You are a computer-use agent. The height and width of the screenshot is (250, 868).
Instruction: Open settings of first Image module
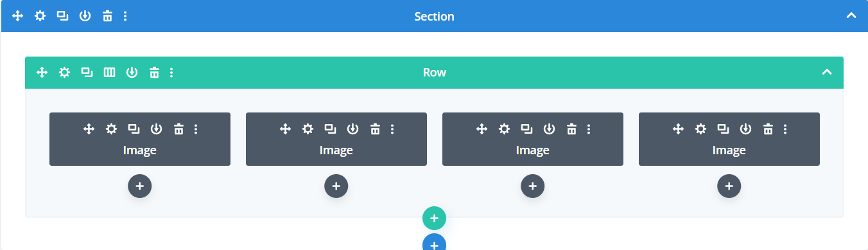coord(111,129)
